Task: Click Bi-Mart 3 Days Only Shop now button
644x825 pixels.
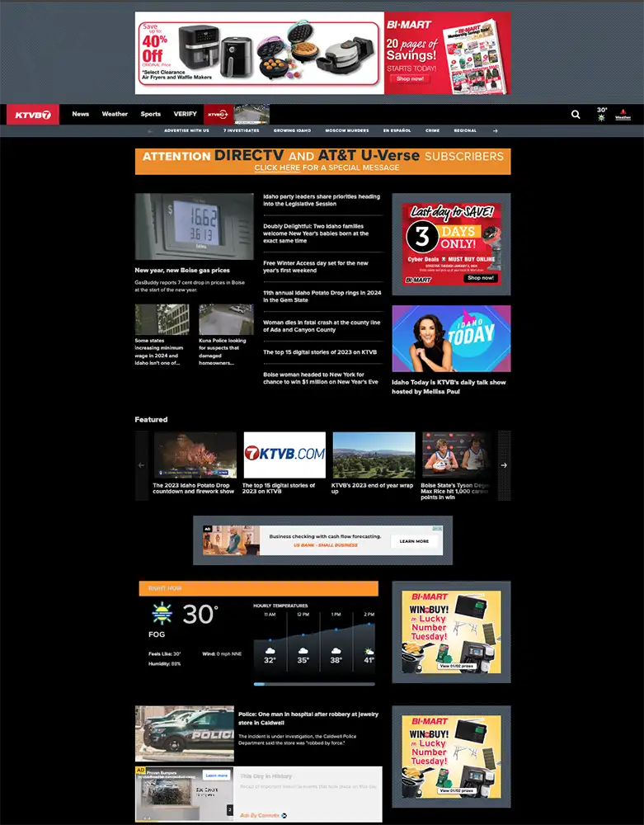Action: coord(481,278)
